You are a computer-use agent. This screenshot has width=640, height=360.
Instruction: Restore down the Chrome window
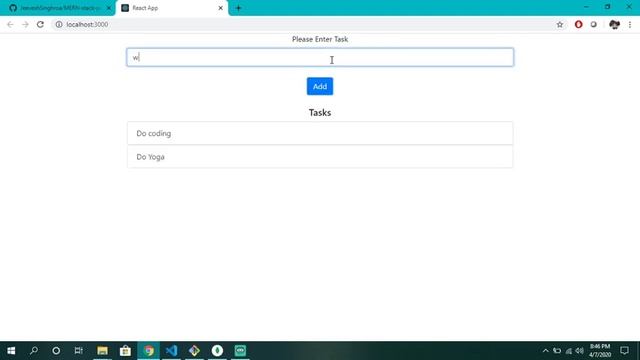607,7
